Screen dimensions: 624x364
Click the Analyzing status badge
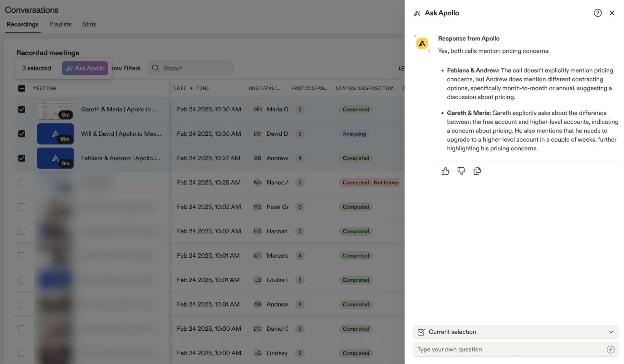point(354,134)
